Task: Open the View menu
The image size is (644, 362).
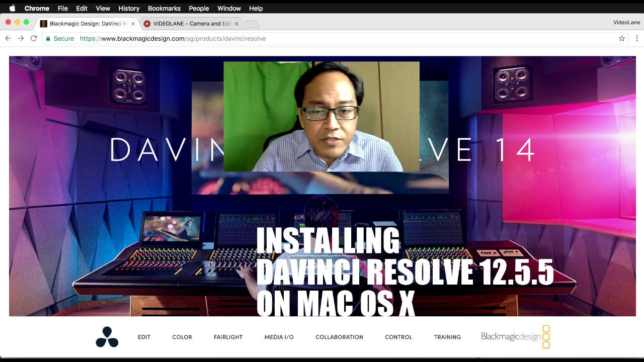Action: (x=103, y=9)
